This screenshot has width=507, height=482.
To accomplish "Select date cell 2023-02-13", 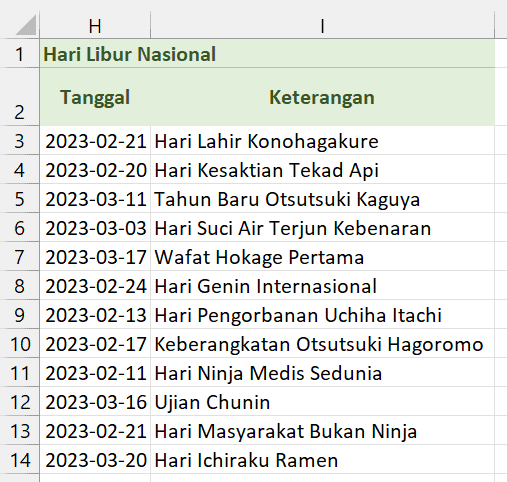I will 95,314.
